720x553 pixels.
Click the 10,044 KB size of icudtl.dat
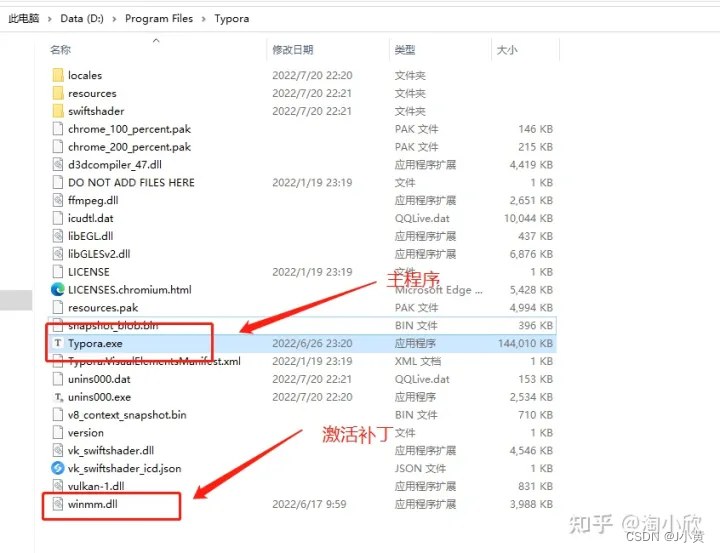pyautogui.click(x=529, y=218)
